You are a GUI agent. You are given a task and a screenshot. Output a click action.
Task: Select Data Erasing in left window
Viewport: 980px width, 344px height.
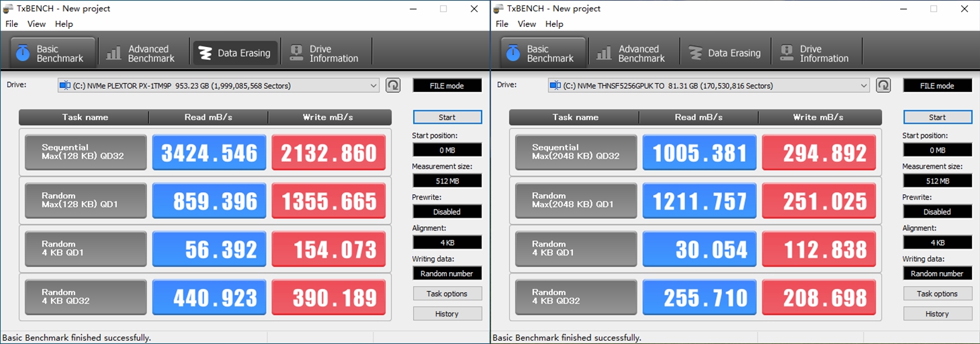234,53
